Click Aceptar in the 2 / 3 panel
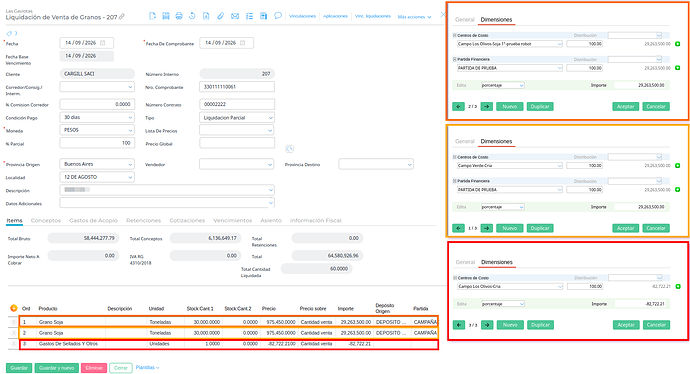This screenshot has height=374, width=690. pos(625,106)
